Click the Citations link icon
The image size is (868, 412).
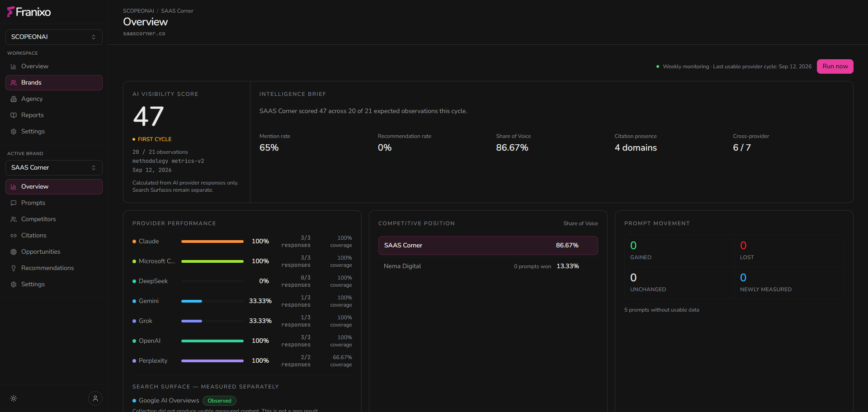tap(14, 236)
